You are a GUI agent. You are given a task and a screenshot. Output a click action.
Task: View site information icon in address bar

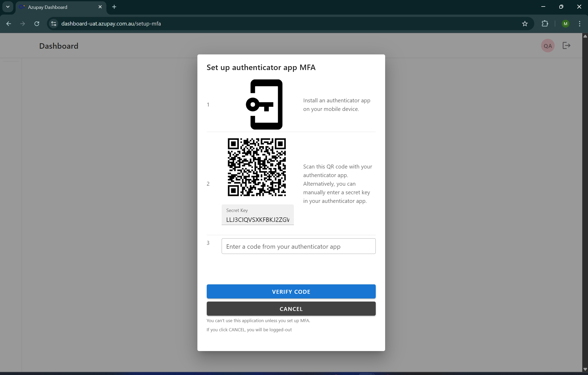click(54, 24)
